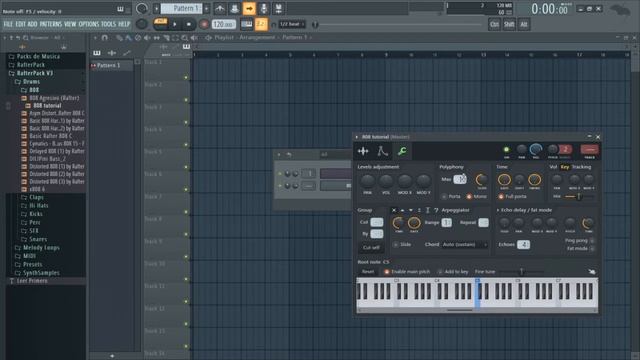Viewport: 640px width, 360px height.
Task: Expand the Echo delay / fat mode arrow
Action: click(x=498, y=210)
